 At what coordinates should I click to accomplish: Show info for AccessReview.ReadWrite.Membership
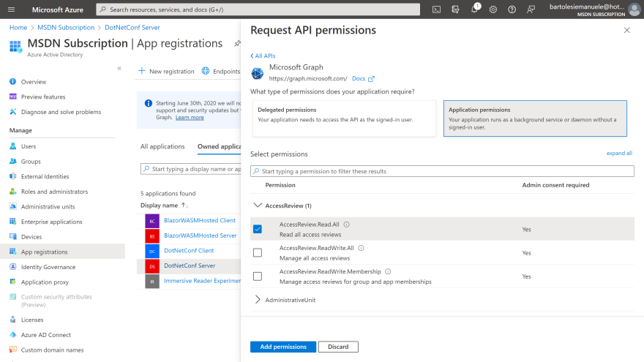pos(388,272)
